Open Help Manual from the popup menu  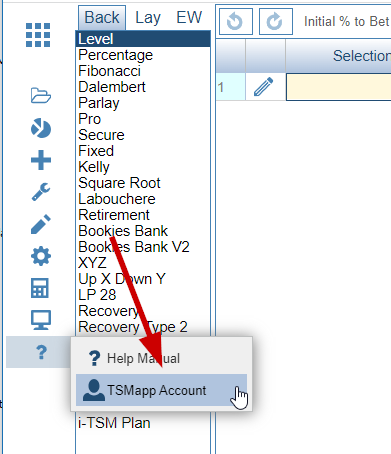coord(161,358)
